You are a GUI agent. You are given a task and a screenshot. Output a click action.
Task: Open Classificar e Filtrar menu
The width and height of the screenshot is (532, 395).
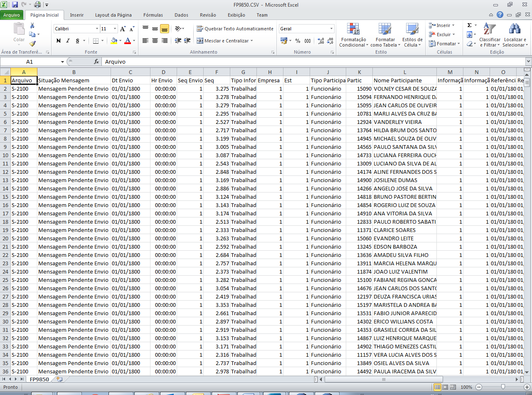[490, 35]
